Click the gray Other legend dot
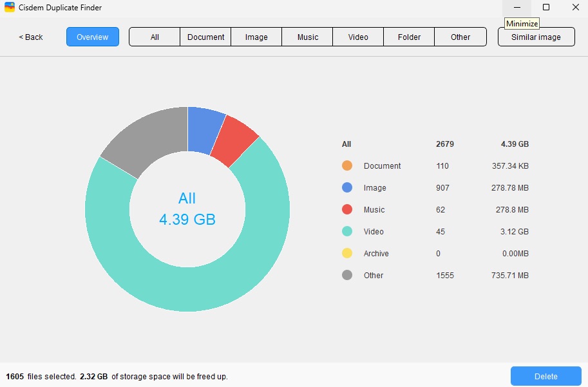The image size is (588, 387). [x=346, y=275]
